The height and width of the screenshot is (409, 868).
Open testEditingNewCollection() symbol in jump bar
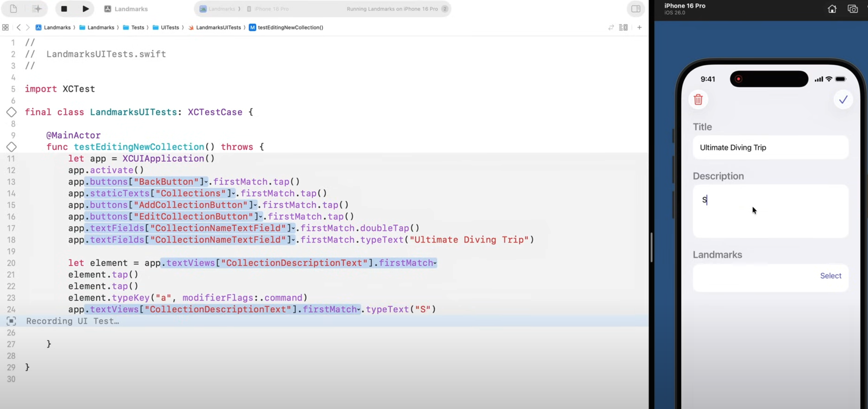pyautogui.click(x=286, y=27)
